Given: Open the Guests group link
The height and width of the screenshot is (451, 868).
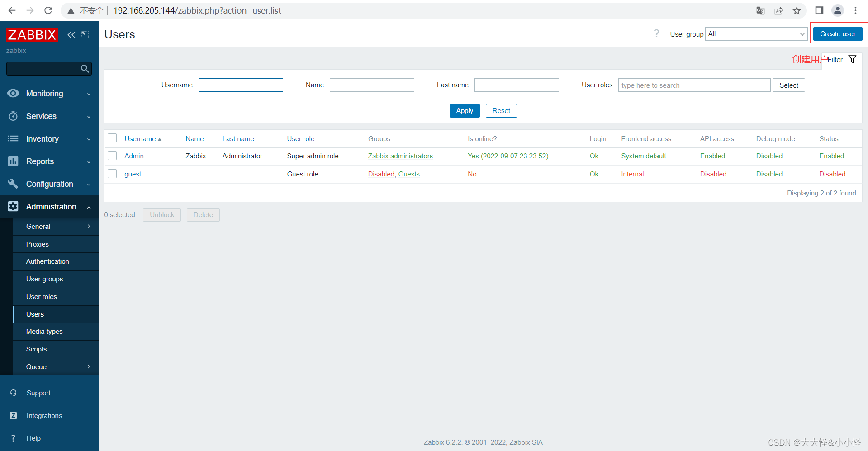Looking at the screenshot, I should [409, 174].
